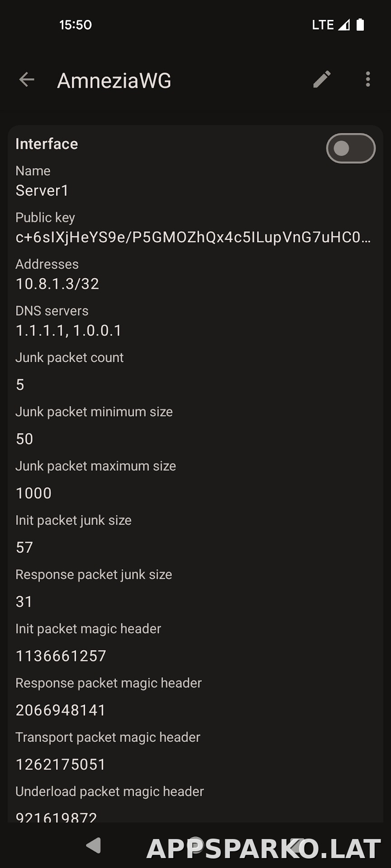Toggle the Server1 tunnel switch on

coord(351,148)
